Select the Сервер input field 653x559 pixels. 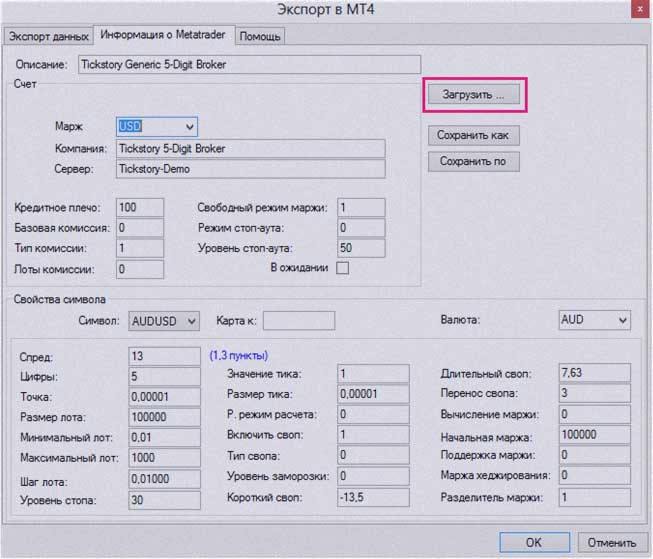[250, 169]
